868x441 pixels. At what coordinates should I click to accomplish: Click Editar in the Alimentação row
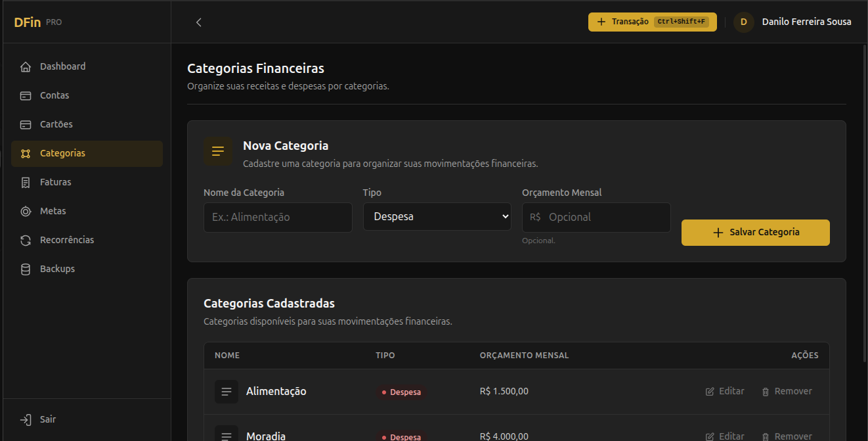(725, 391)
